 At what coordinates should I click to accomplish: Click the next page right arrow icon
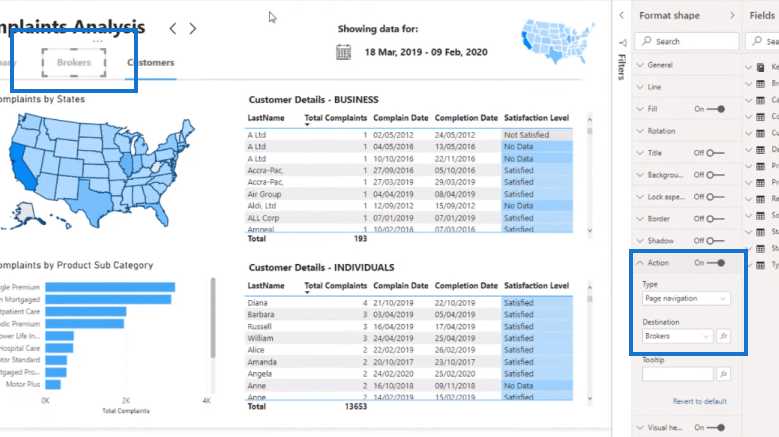(x=193, y=29)
